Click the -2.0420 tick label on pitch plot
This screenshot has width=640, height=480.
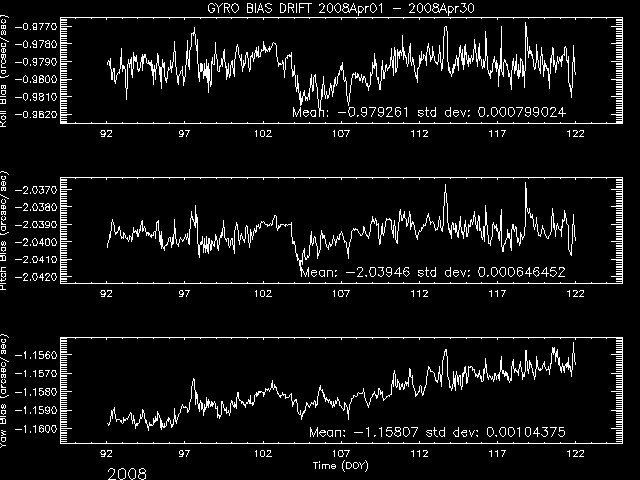tap(36, 277)
